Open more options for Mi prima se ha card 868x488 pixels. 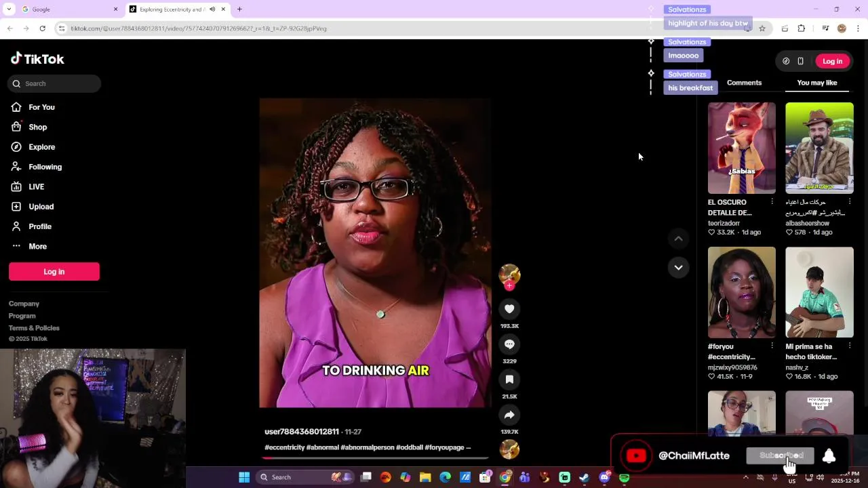pyautogui.click(x=850, y=346)
